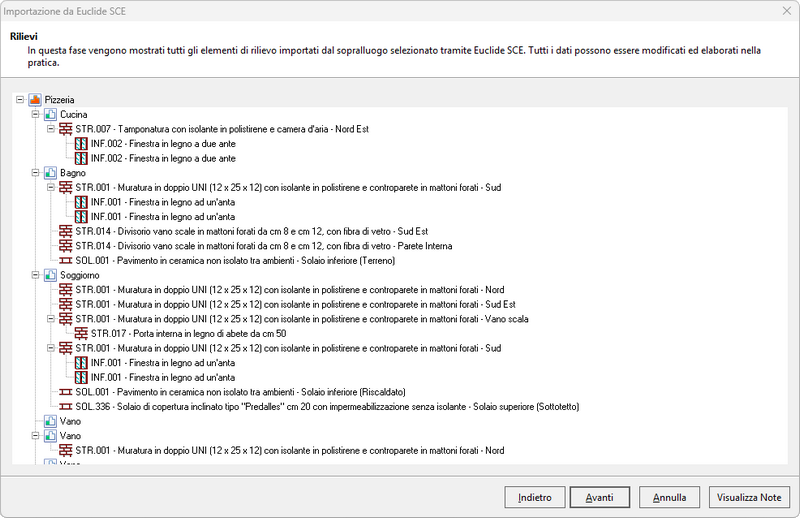Select the Cucina room icon

point(51,115)
